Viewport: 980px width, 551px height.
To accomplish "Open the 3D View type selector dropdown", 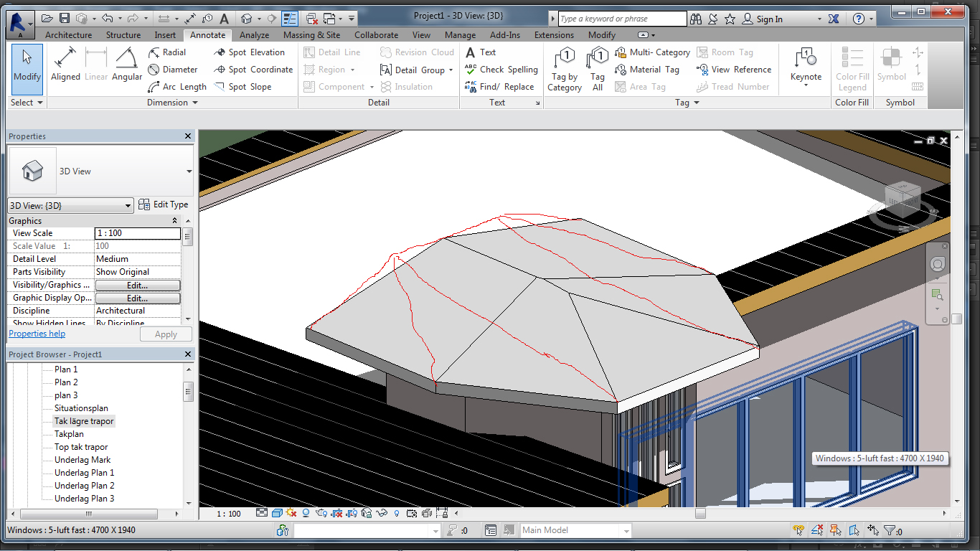I will pos(189,171).
